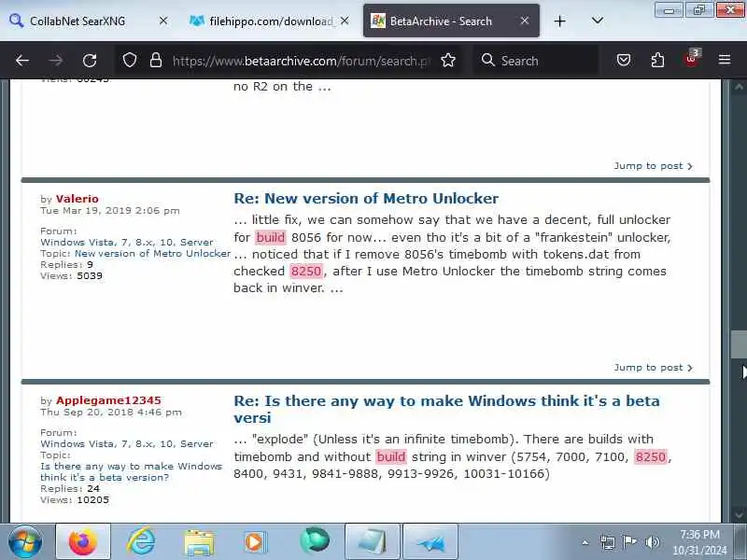The image size is (747, 560).
Task: Click the scrollbar up arrow
Action: 739,87
